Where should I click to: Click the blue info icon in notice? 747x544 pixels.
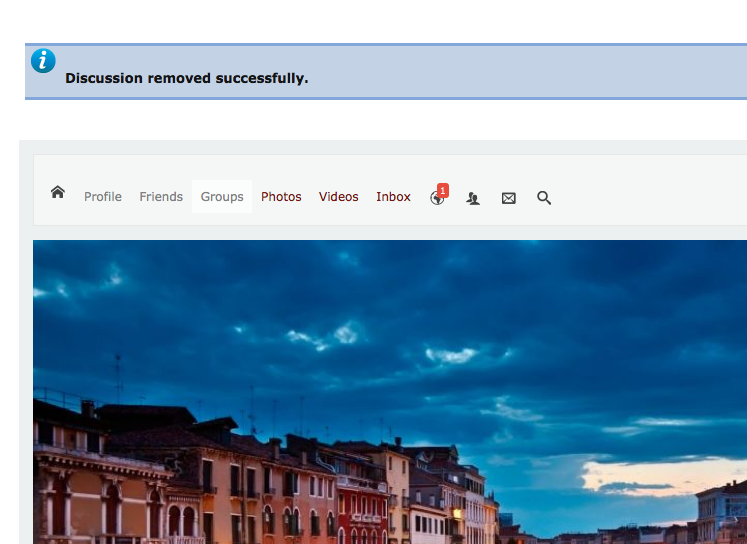(43, 61)
